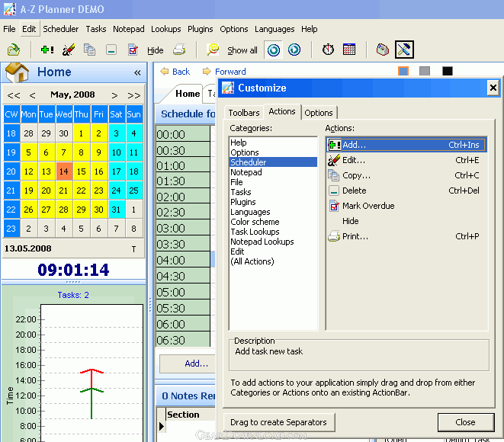Select the blue color scheme swatch
The image size is (504, 442).
(x=403, y=71)
